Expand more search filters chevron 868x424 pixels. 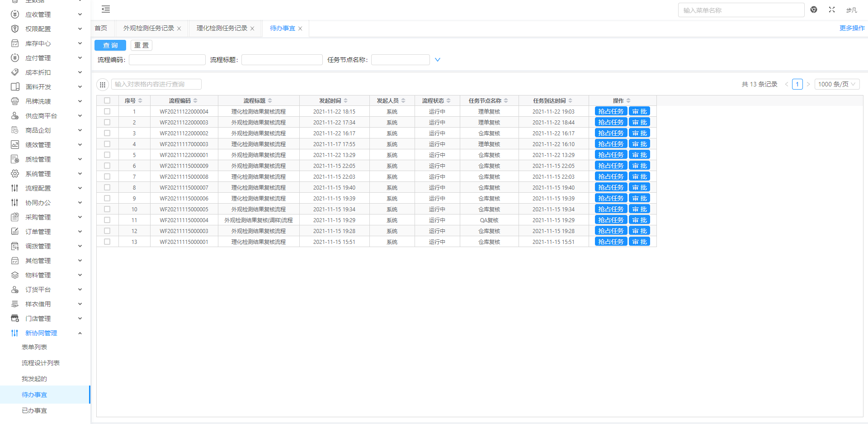437,60
